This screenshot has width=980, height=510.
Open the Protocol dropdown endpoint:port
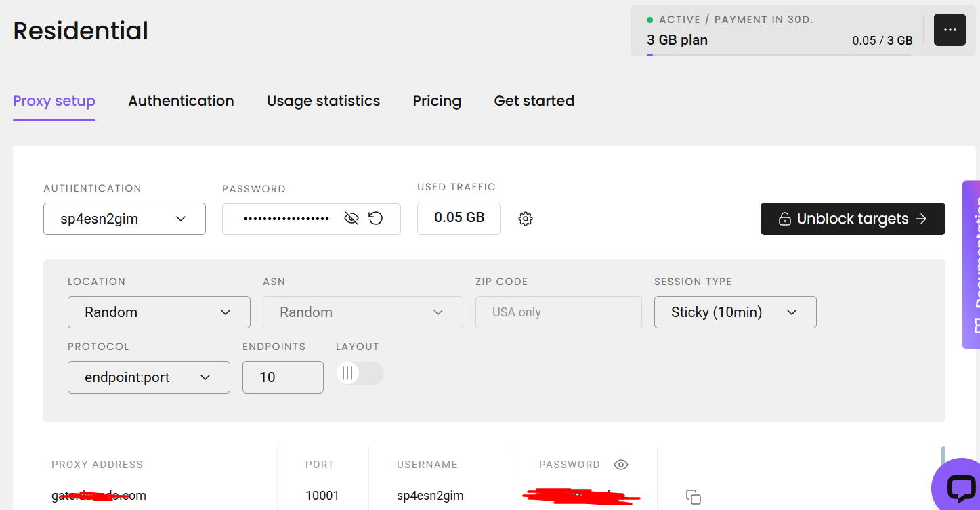pyautogui.click(x=149, y=377)
